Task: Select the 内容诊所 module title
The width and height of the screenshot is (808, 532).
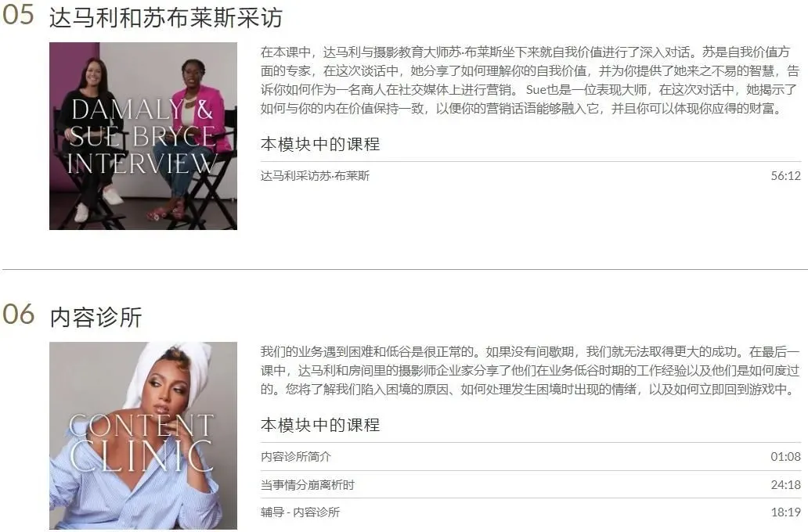Action: pyautogui.click(x=96, y=317)
